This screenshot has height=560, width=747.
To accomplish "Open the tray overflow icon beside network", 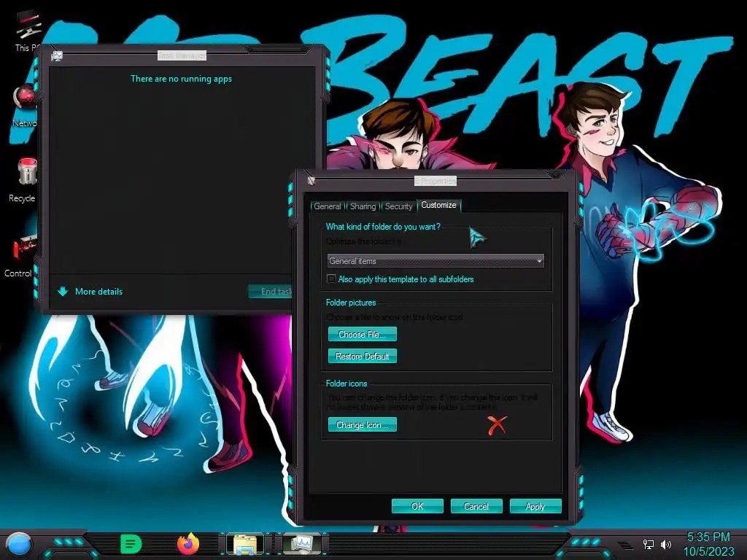I will click(x=625, y=545).
